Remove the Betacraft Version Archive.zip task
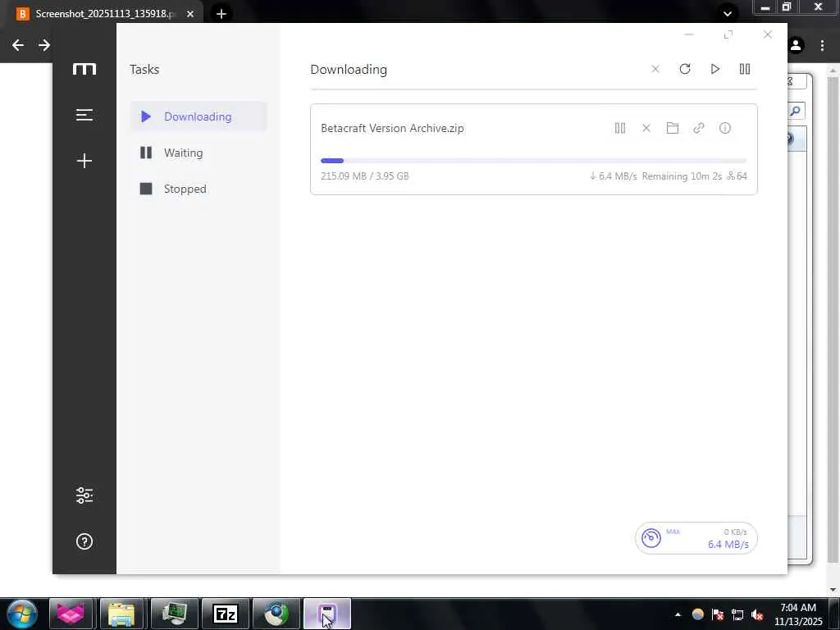This screenshot has height=630, width=840. (x=646, y=128)
